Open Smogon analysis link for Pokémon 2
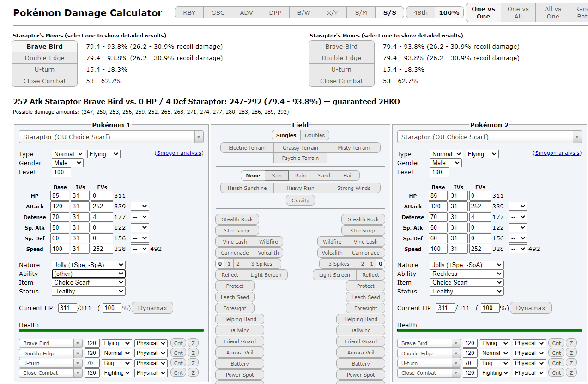Image resolution: width=588 pixels, height=384 pixels. pyautogui.click(x=558, y=153)
